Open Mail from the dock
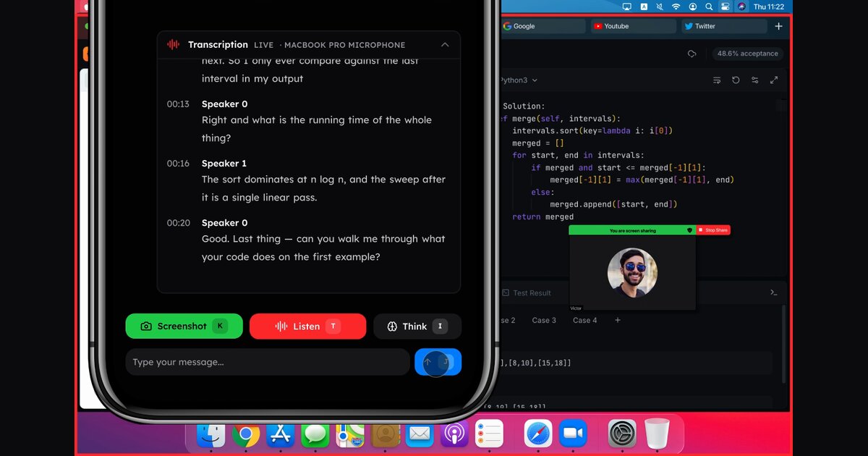This screenshot has width=868, height=456. [420, 434]
